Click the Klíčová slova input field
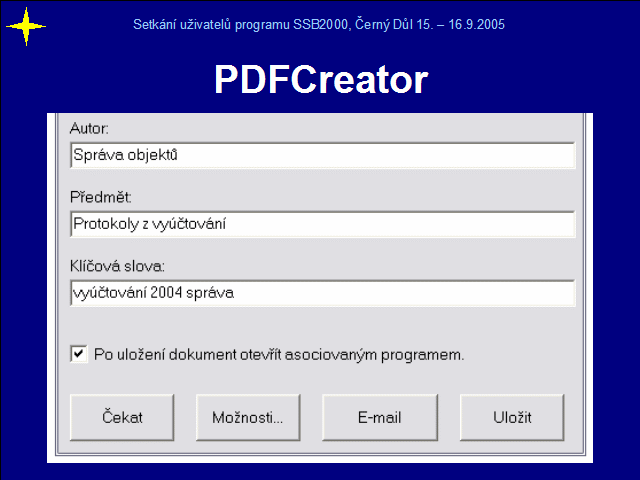 pyautogui.click(x=322, y=293)
